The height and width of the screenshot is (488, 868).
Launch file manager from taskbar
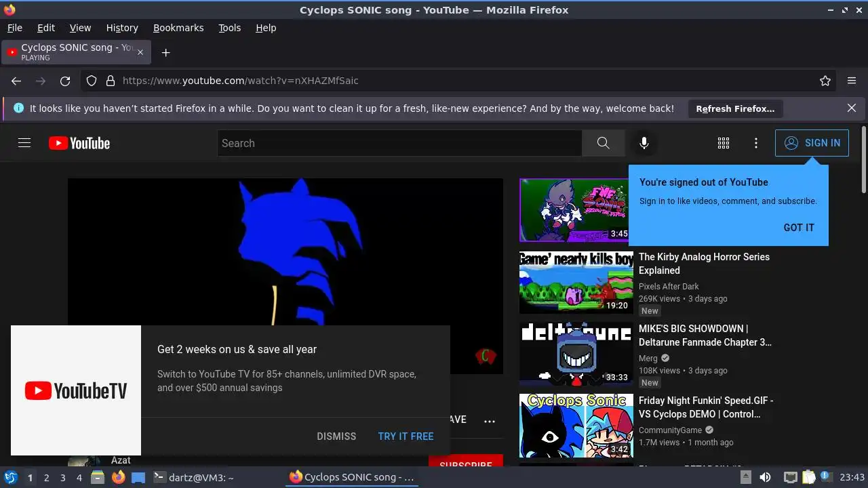(x=98, y=477)
